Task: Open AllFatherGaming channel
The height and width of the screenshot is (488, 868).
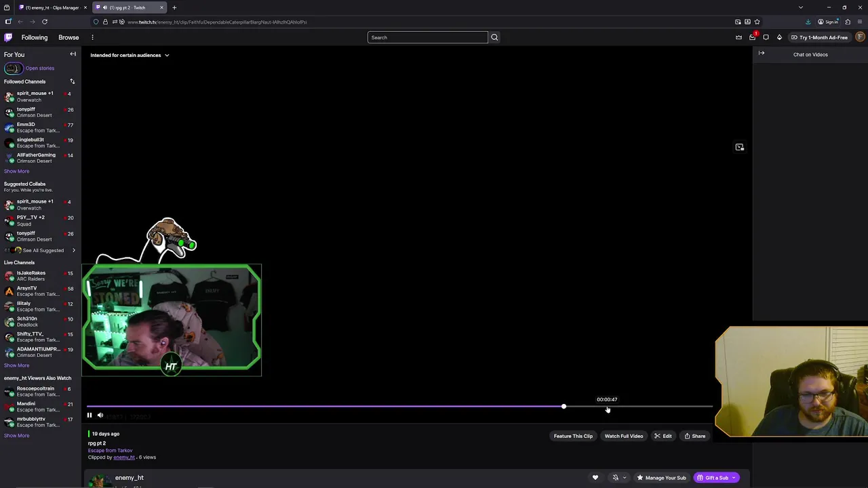Action: tap(41, 158)
